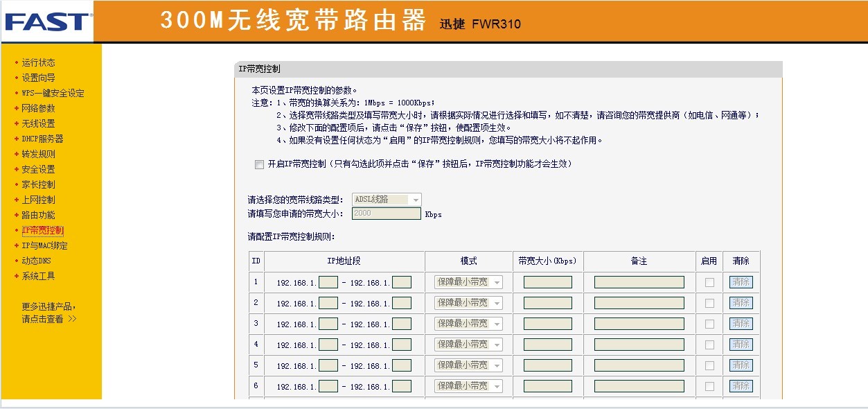Open the WPS一键安全设定 page

[48, 93]
